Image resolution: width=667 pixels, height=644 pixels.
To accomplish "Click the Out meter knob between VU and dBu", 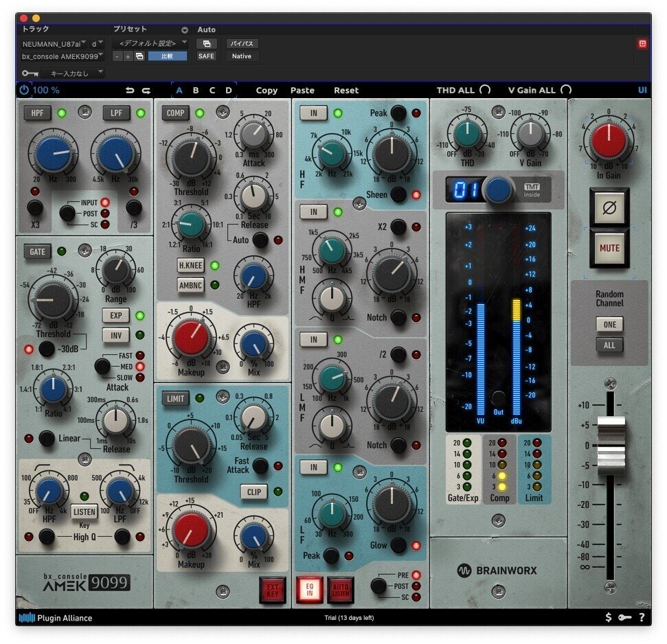I will tap(498, 399).
